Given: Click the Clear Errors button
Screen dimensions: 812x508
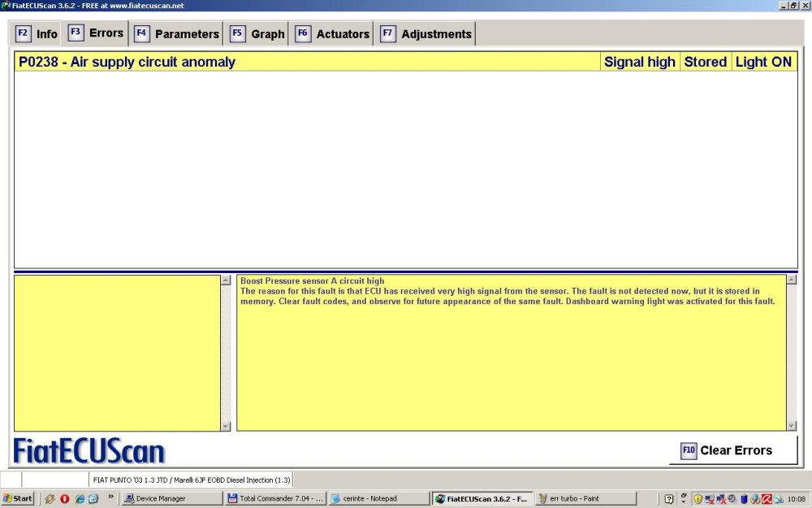Looking at the screenshot, I should [732, 450].
